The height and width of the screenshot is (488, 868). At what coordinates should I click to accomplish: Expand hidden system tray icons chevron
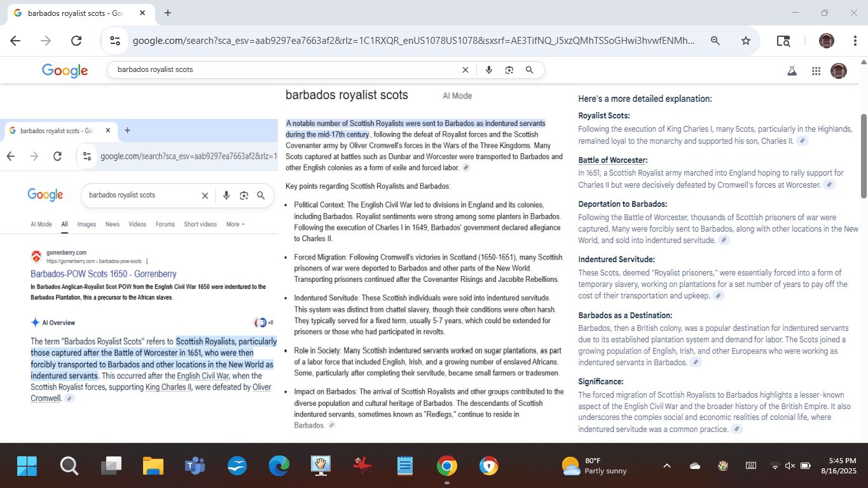pos(666,466)
